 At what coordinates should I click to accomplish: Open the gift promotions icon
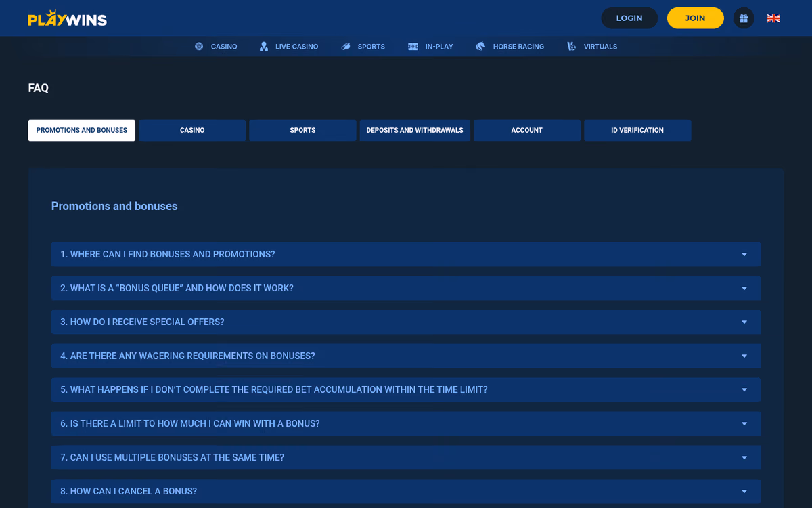[x=744, y=18]
